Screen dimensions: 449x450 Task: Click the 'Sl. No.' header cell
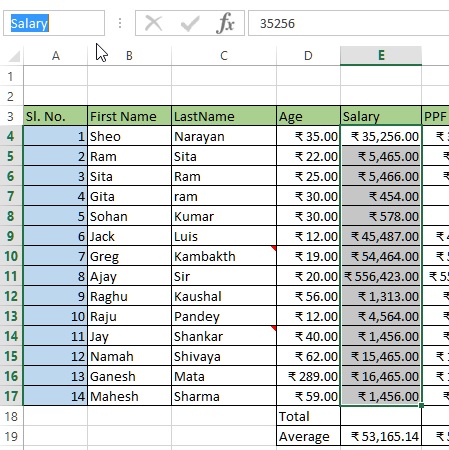click(55, 116)
